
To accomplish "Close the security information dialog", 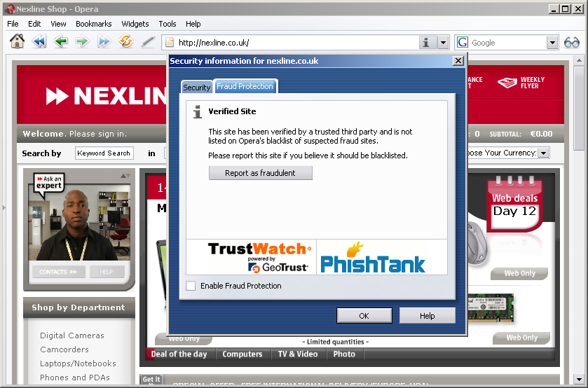I will [x=458, y=61].
